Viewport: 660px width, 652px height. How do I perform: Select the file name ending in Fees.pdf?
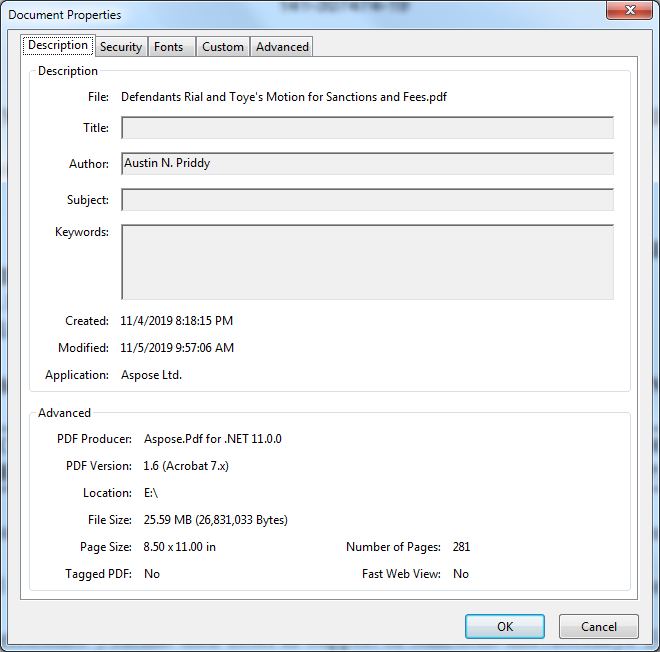(x=284, y=97)
